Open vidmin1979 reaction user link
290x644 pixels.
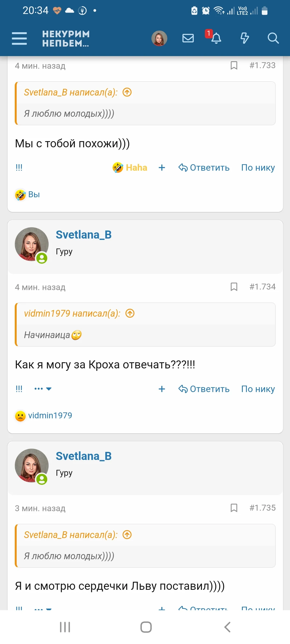[x=50, y=415]
